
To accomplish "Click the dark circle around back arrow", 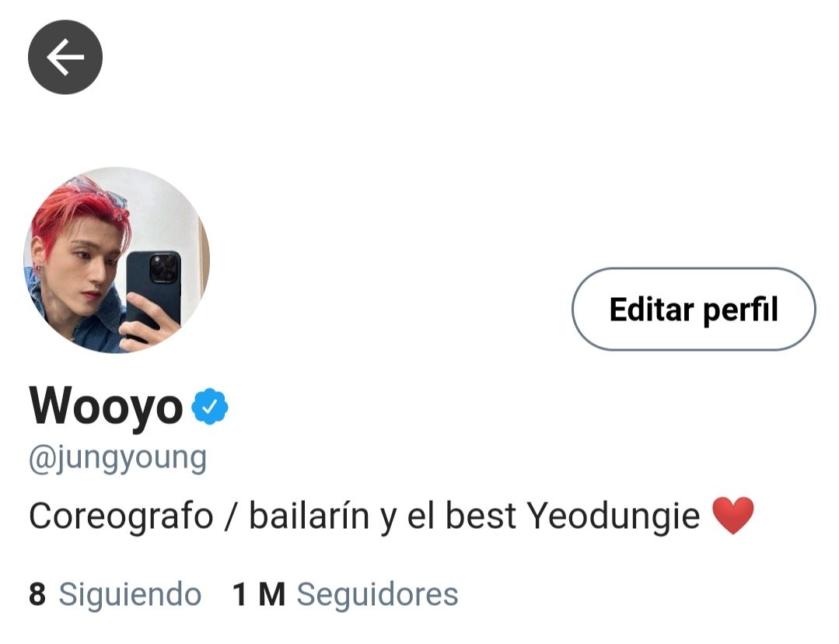I will click(65, 57).
